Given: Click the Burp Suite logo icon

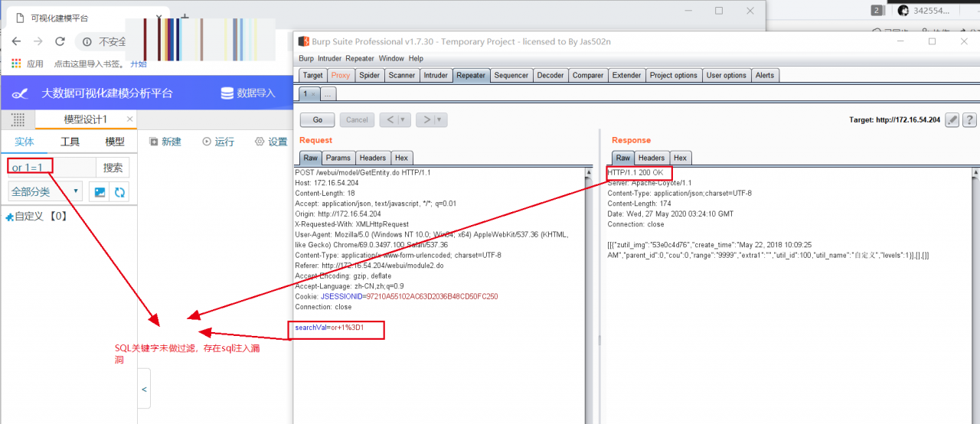Looking at the screenshot, I should (304, 41).
